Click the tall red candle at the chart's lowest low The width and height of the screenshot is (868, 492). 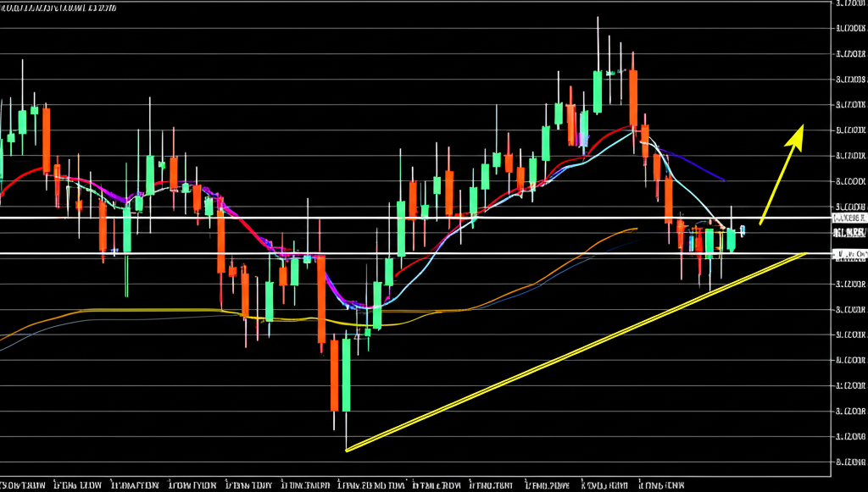click(x=334, y=375)
